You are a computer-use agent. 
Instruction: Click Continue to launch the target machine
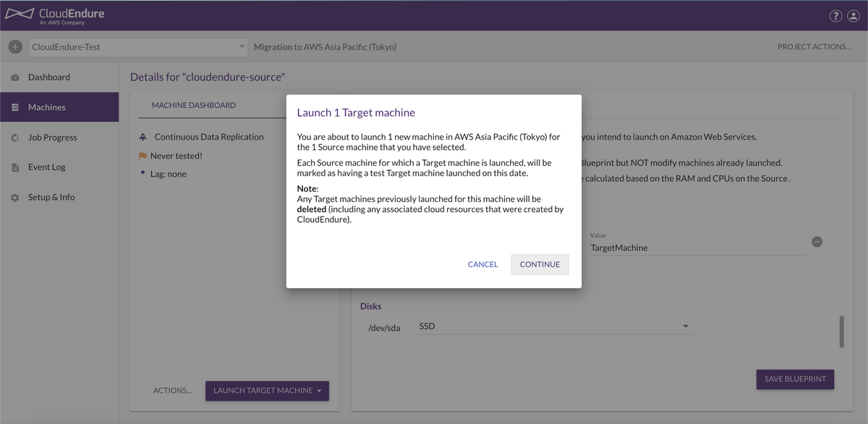[x=540, y=265]
